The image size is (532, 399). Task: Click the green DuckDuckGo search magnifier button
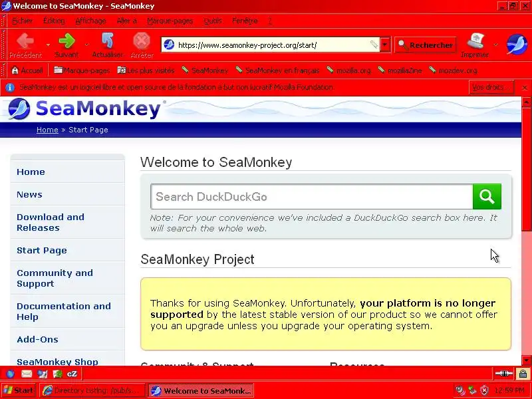point(487,196)
